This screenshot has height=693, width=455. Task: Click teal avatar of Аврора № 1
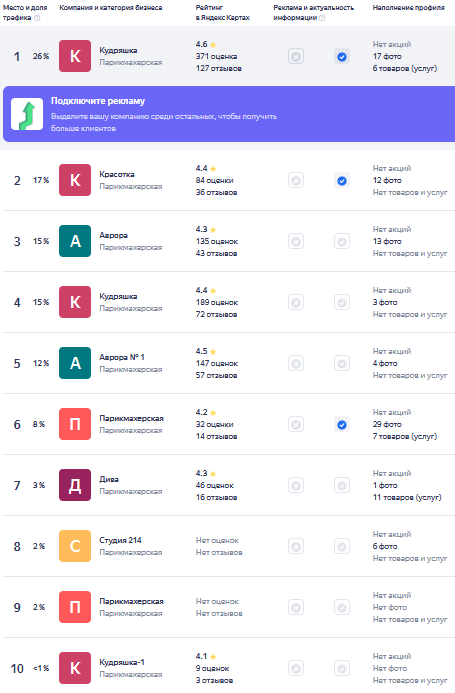click(x=75, y=363)
